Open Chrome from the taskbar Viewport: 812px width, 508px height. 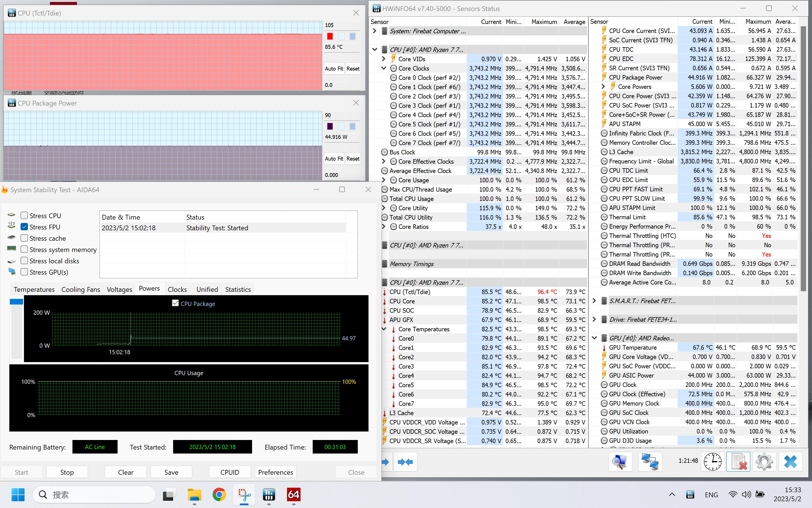coord(219,494)
